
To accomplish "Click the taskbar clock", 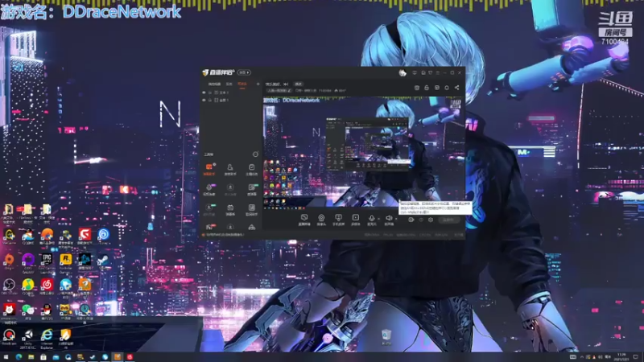I will click(x=621, y=357).
